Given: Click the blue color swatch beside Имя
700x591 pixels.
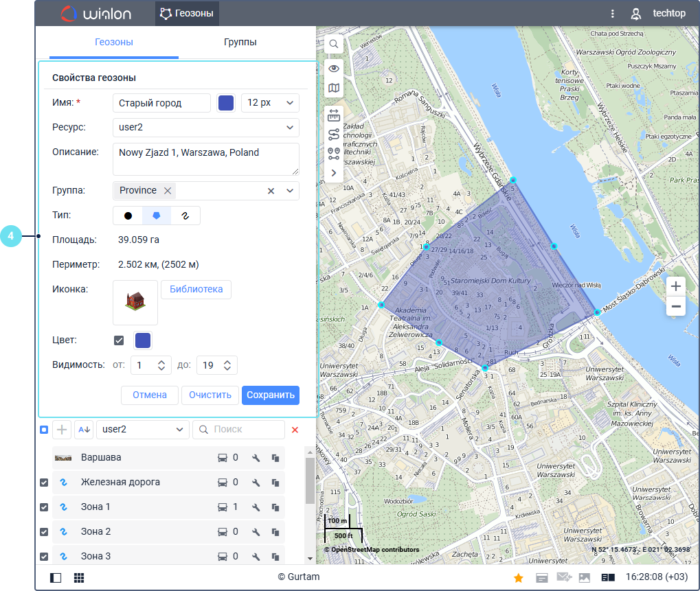Looking at the screenshot, I should point(225,103).
